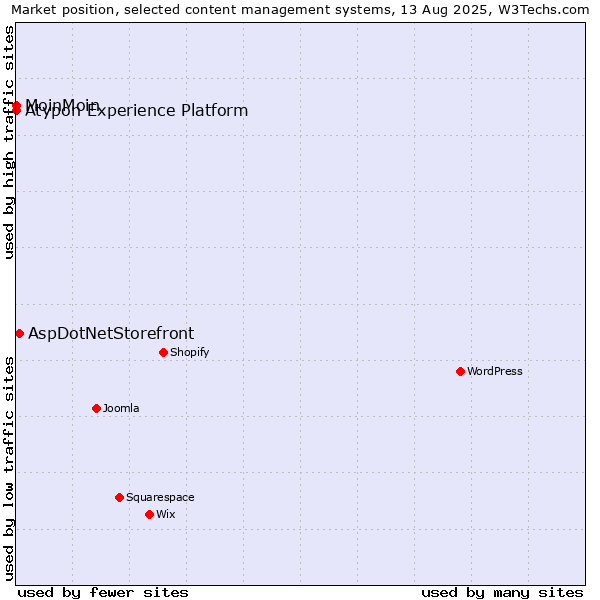Click the AspDotNetStorefront label text
This screenshot has height=600, width=600.
point(111,334)
